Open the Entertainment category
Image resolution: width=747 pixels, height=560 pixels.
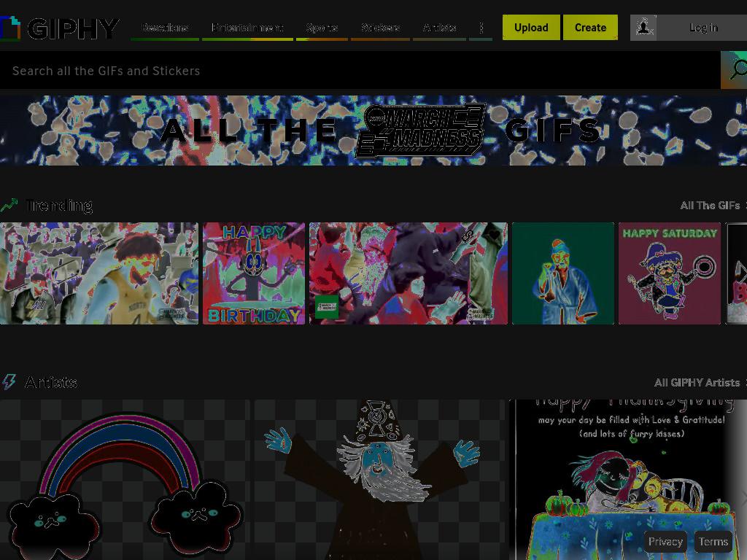(x=247, y=28)
